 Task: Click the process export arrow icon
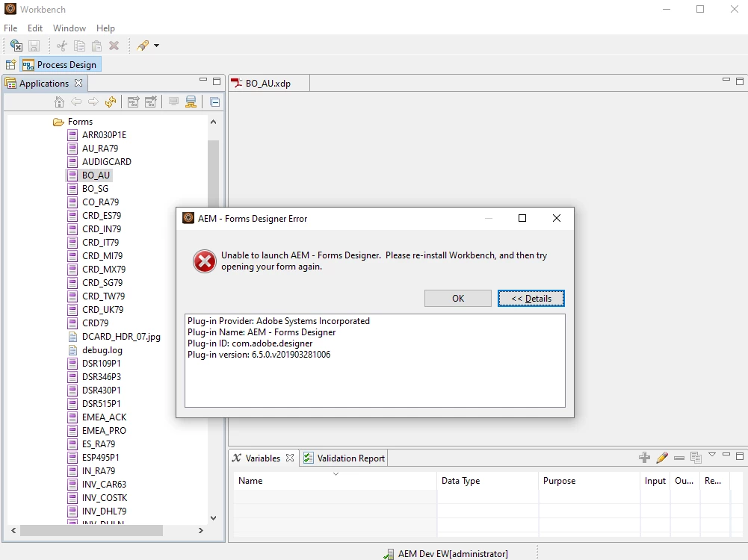[x=134, y=102]
